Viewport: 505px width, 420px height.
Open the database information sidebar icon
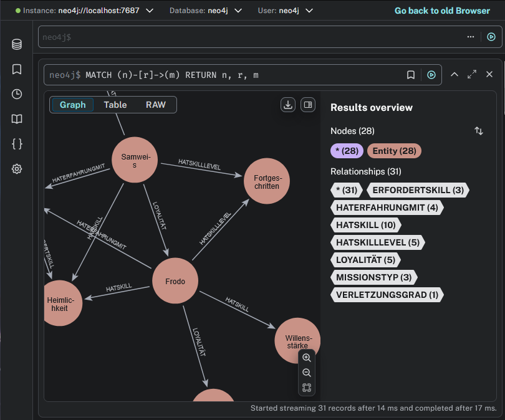tap(17, 44)
